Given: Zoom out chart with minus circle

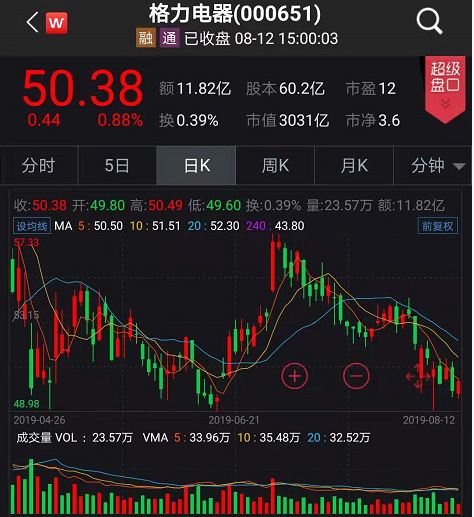Looking at the screenshot, I should (356, 376).
